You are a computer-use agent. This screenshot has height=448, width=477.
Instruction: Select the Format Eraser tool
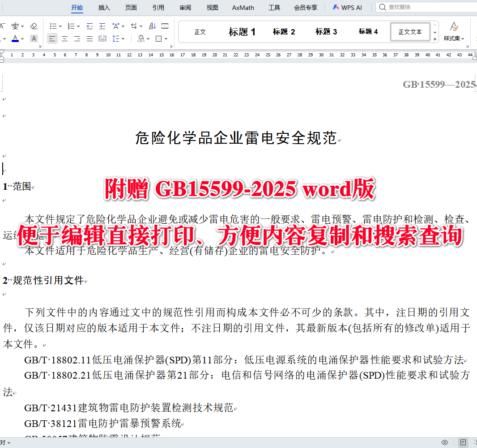point(34,26)
